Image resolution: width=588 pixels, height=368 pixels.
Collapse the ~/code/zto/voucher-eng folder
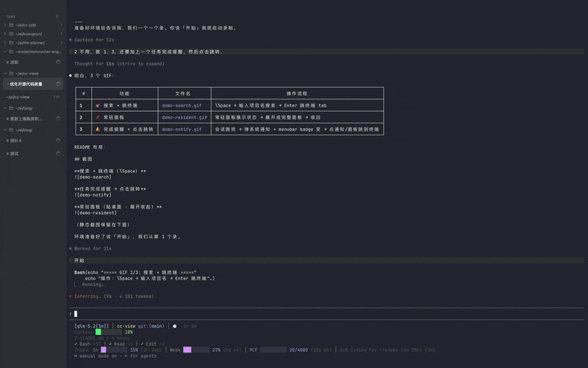[x=5, y=52]
